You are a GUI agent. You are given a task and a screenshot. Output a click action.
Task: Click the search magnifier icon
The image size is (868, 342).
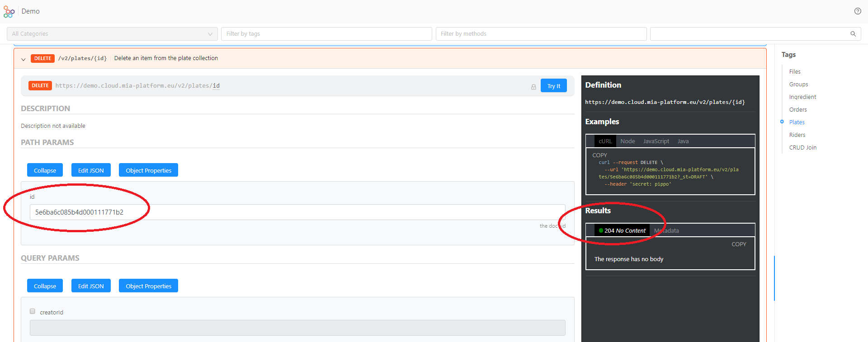click(853, 34)
